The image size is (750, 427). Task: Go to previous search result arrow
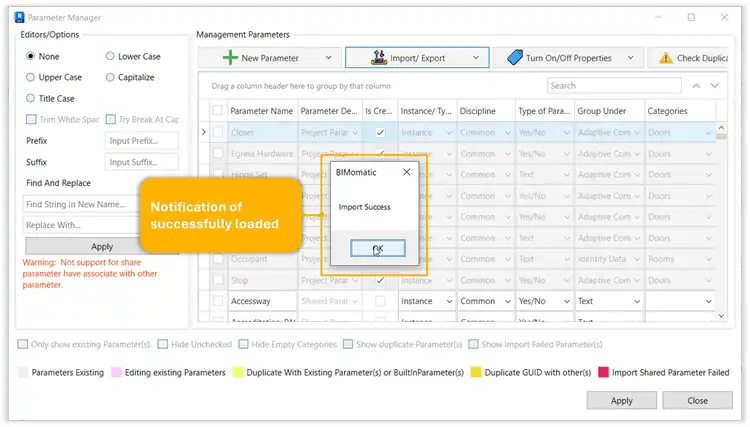click(x=696, y=86)
